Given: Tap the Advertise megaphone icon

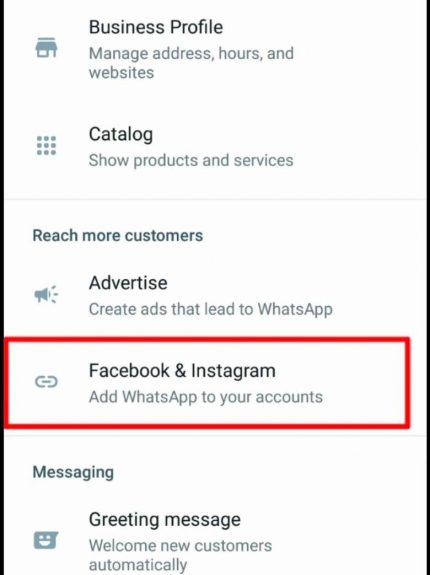Looking at the screenshot, I should [46, 294].
